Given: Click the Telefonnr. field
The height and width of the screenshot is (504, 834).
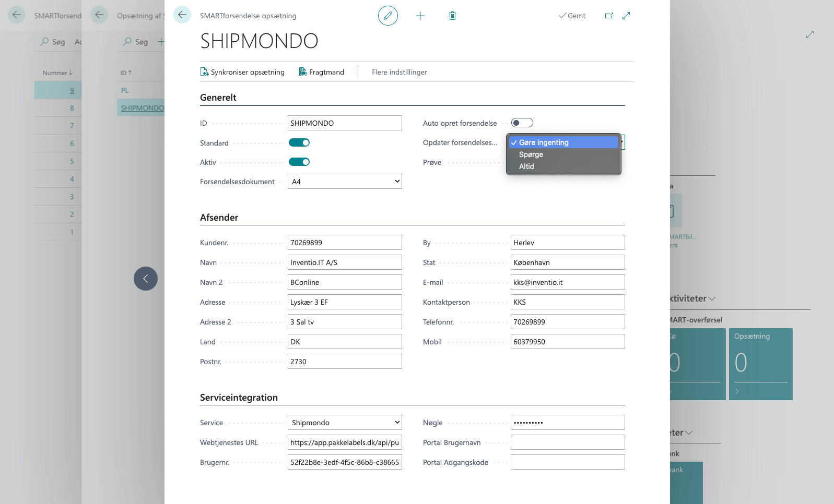Looking at the screenshot, I should coord(568,322).
